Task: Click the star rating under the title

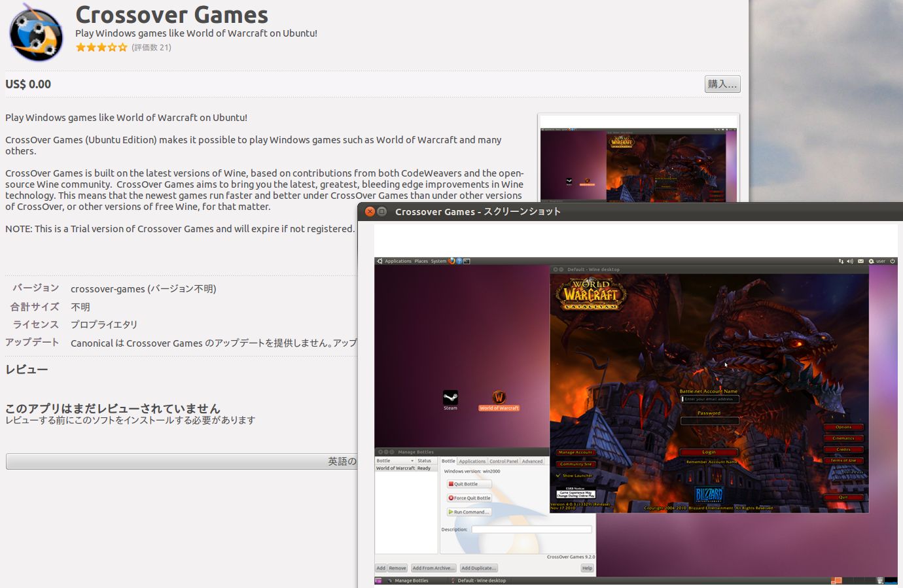Action: pyautogui.click(x=101, y=47)
